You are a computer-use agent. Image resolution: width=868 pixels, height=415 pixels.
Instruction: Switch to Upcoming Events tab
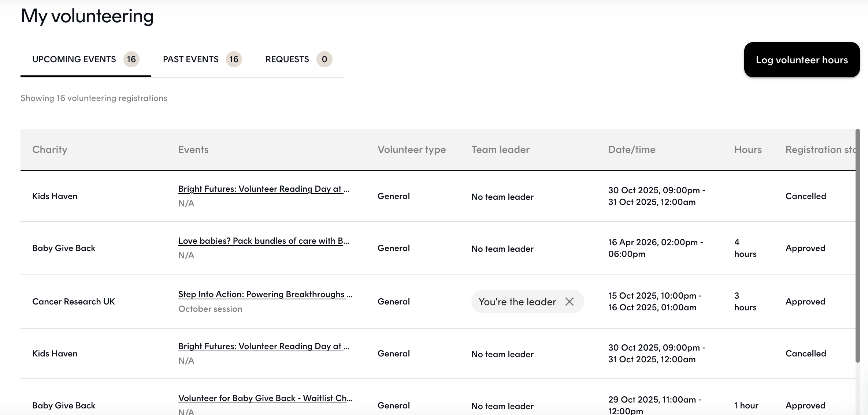(86, 59)
